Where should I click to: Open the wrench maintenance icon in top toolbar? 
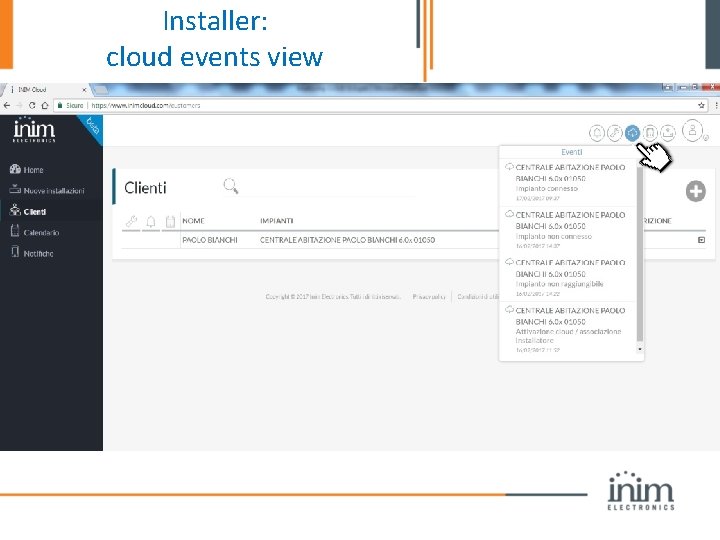click(614, 133)
